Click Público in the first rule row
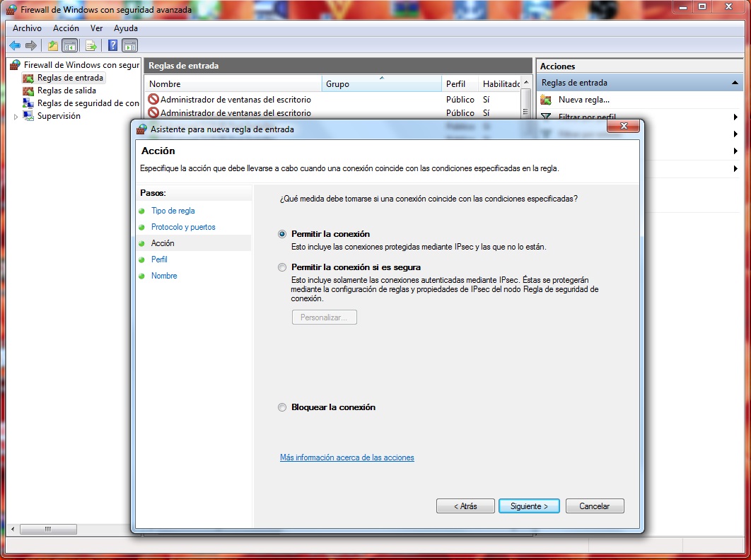Viewport: 751px width, 560px height. point(460,99)
